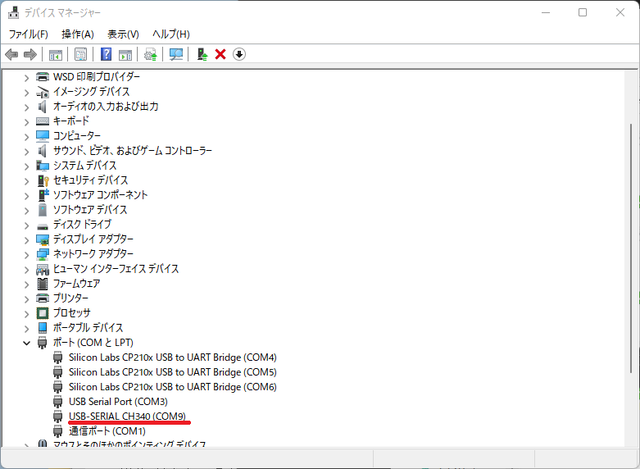This screenshot has width=640, height=469.
Task: Click Scan for hardware changes monitor icon
Action: click(176, 54)
